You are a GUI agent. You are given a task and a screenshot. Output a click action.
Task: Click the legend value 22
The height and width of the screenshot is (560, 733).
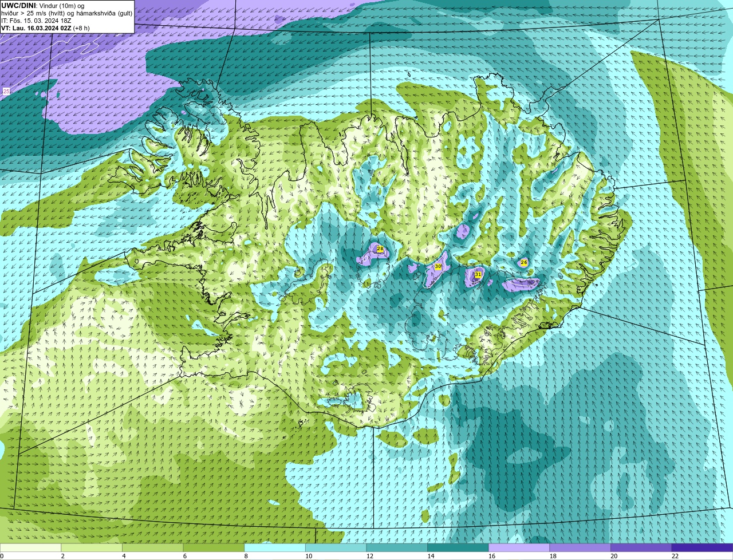pyautogui.click(x=675, y=556)
